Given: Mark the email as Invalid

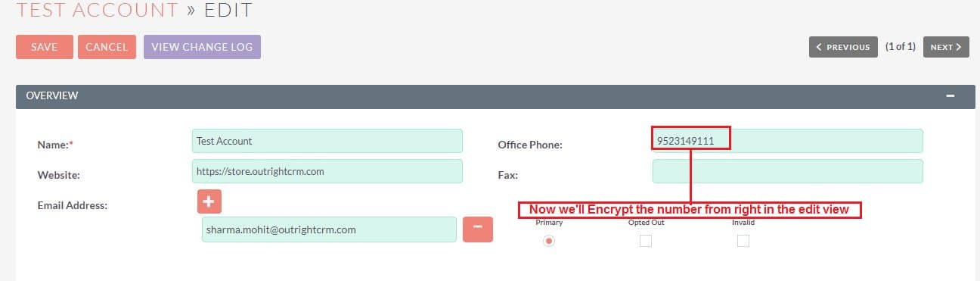Looking at the screenshot, I should click(x=743, y=241).
